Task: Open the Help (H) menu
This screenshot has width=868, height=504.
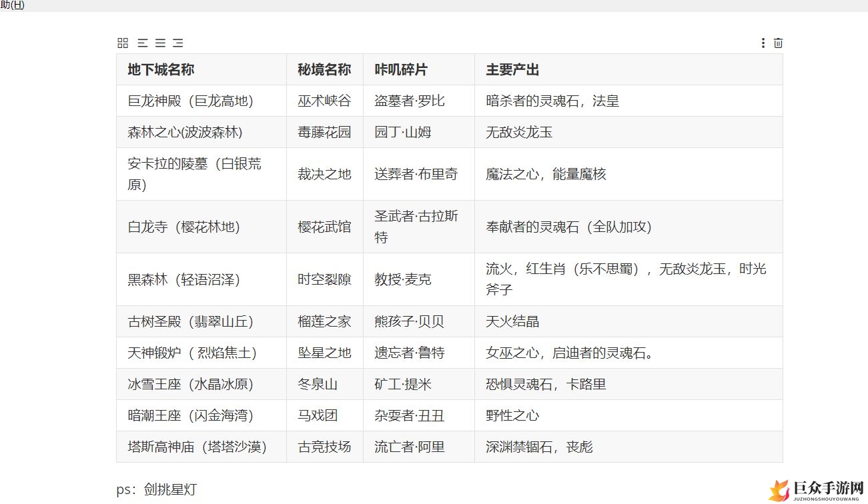Action: pyautogui.click(x=12, y=5)
